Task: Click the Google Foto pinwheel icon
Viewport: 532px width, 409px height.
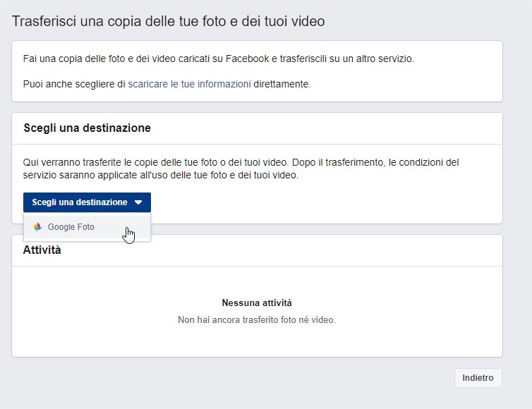Action: (37, 227)
